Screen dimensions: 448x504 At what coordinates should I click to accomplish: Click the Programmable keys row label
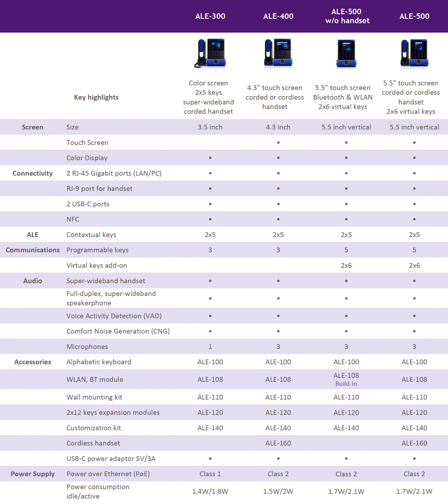[97, 250]
